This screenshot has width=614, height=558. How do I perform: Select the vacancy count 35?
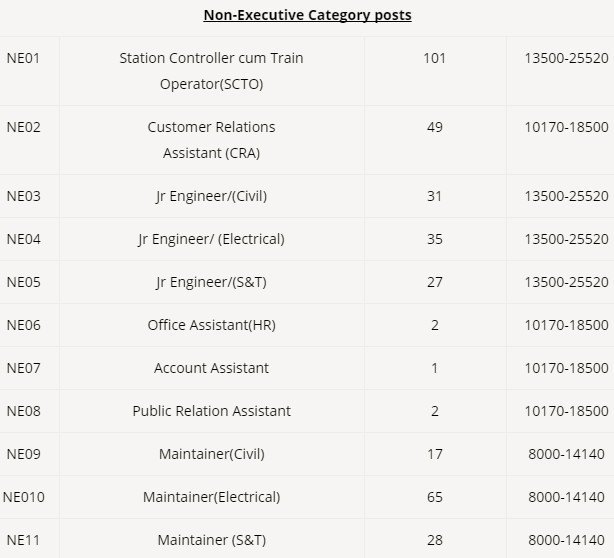[434, 239]
